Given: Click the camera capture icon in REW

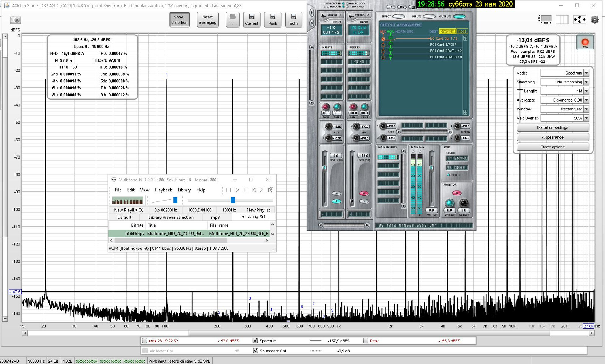Looking at the screenshot, I should [16, 20].
